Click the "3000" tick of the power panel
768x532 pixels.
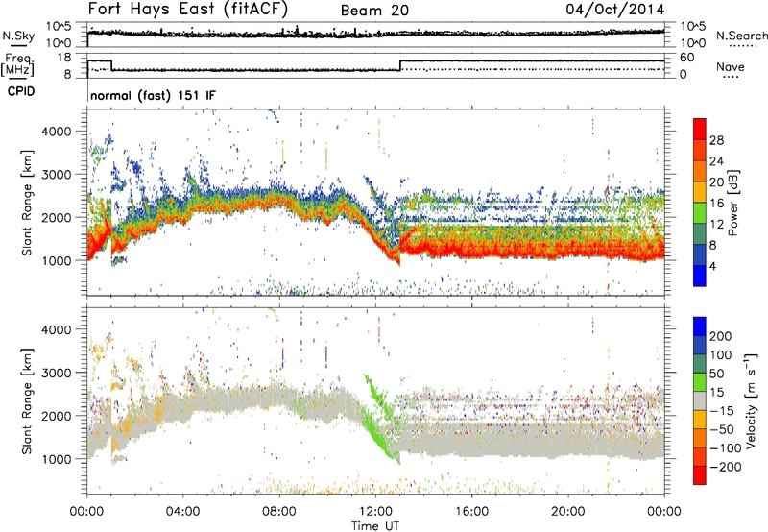pyautogui.click(x=56, y=175)
